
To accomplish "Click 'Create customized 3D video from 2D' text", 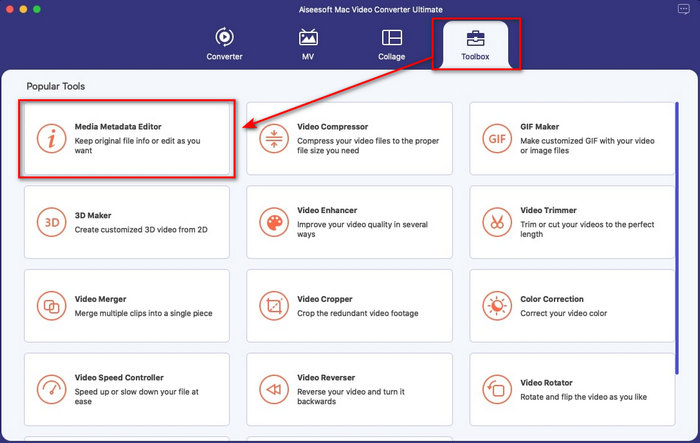I will pos(141,230).
